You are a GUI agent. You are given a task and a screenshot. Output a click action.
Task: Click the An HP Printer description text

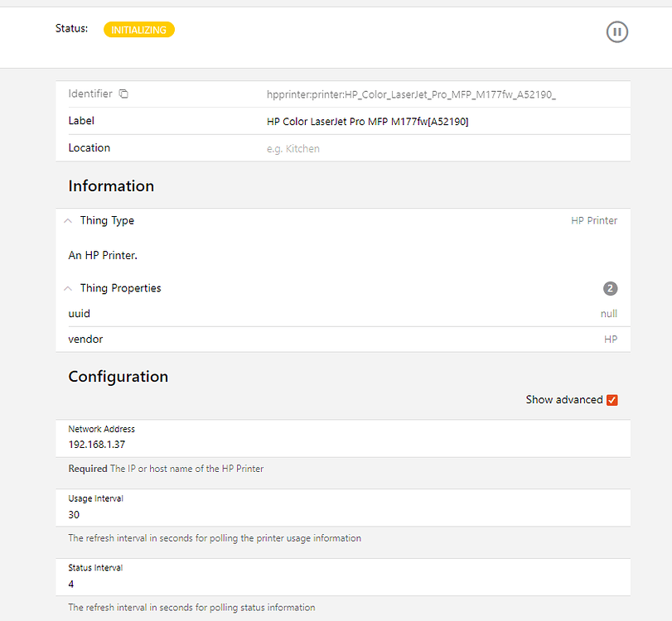(x=102, y=255)
